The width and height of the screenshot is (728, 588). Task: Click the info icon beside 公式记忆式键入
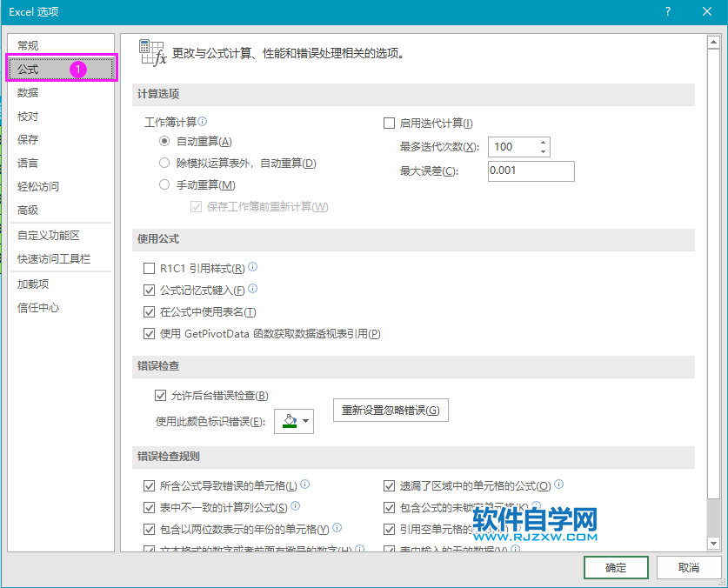[252, 289]
